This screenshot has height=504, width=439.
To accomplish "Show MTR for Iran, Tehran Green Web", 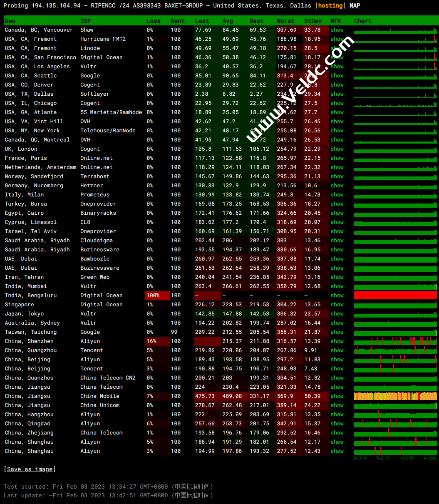I will pyautogui.click(x=337, y=277).
